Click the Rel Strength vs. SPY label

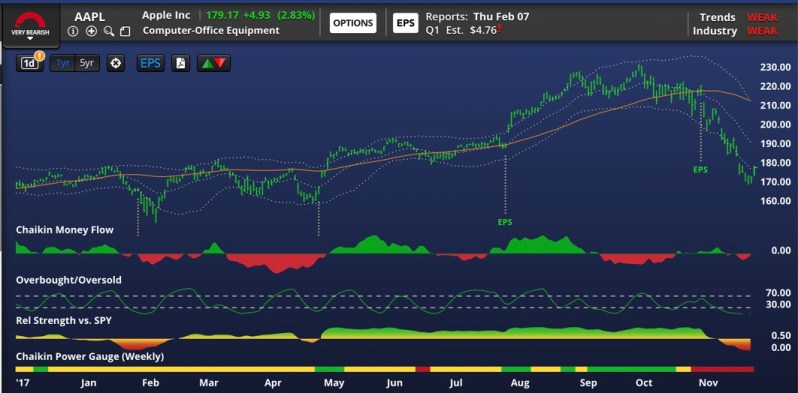[x=64, y=321]
